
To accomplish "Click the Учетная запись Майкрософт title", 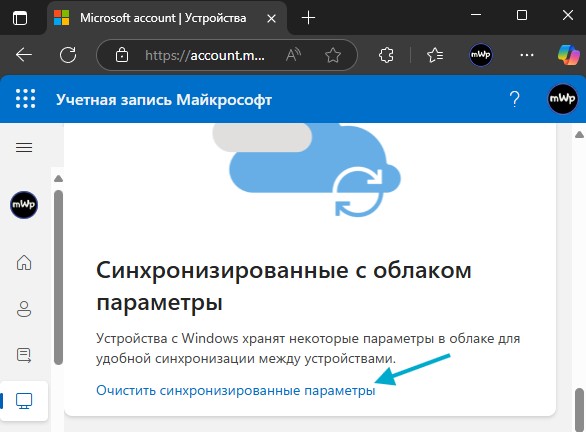I will tap(164, 100).
